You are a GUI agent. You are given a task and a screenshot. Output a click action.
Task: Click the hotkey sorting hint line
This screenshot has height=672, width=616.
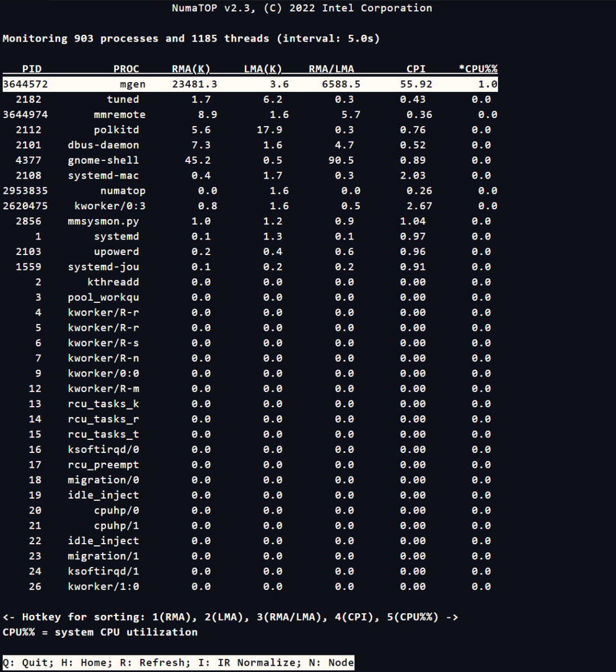pos(230,617)
